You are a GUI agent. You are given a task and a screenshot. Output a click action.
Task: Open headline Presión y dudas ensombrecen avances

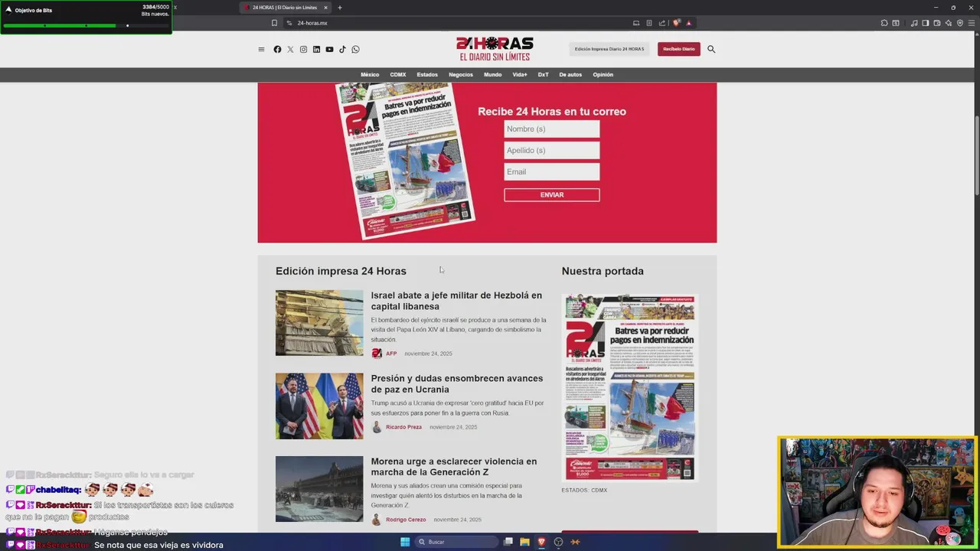457,383
